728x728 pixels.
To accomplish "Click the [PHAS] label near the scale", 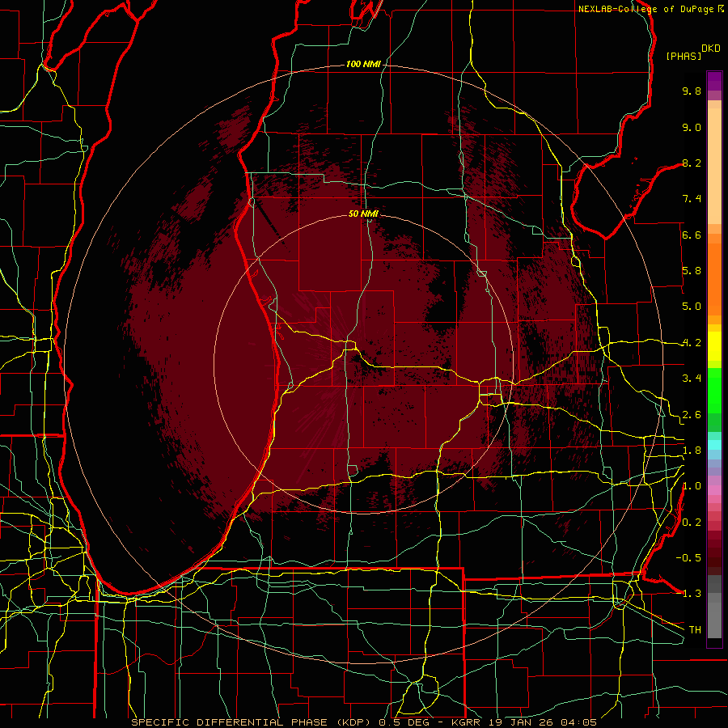I will tap(684, 57).
